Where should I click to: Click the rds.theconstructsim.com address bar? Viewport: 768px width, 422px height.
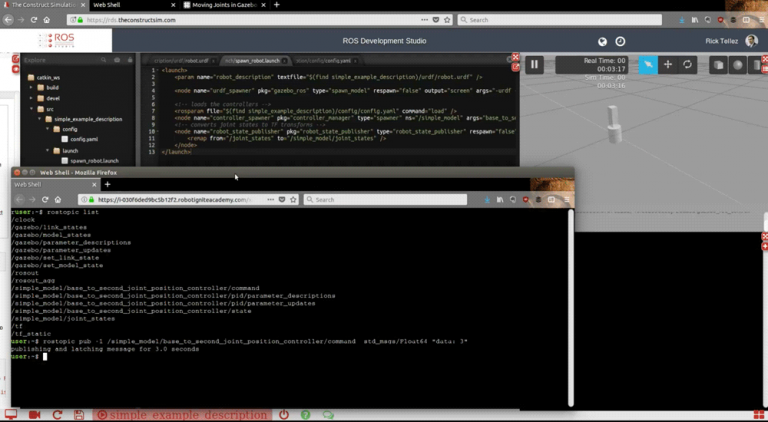pos(245,20)
